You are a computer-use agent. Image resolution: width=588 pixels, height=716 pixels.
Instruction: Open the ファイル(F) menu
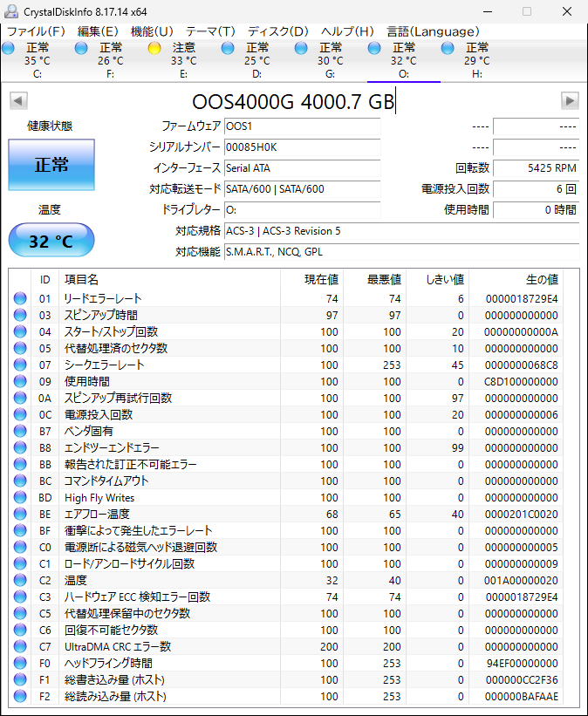click(x=36, y=31)
